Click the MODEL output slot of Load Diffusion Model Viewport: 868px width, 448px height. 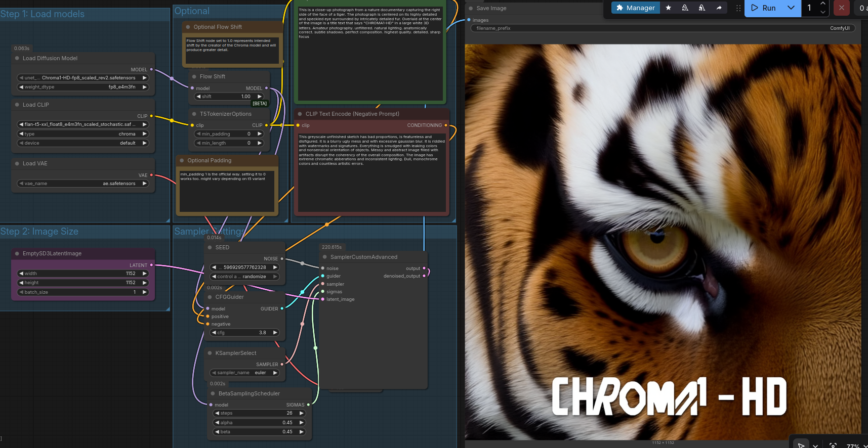click(151, 69)
